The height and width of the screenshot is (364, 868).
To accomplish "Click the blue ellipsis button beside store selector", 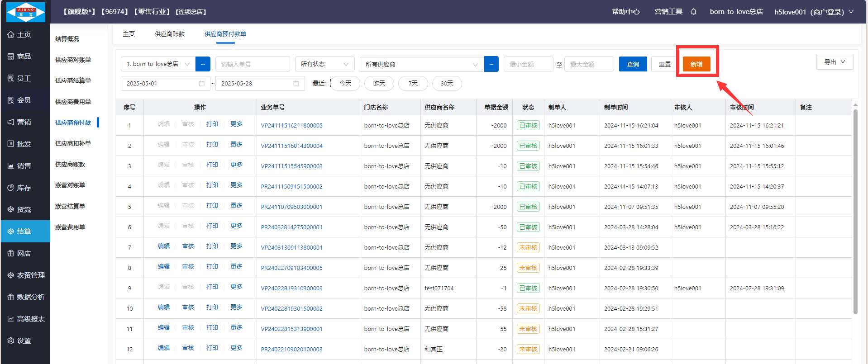I will (x=203, y=64).
